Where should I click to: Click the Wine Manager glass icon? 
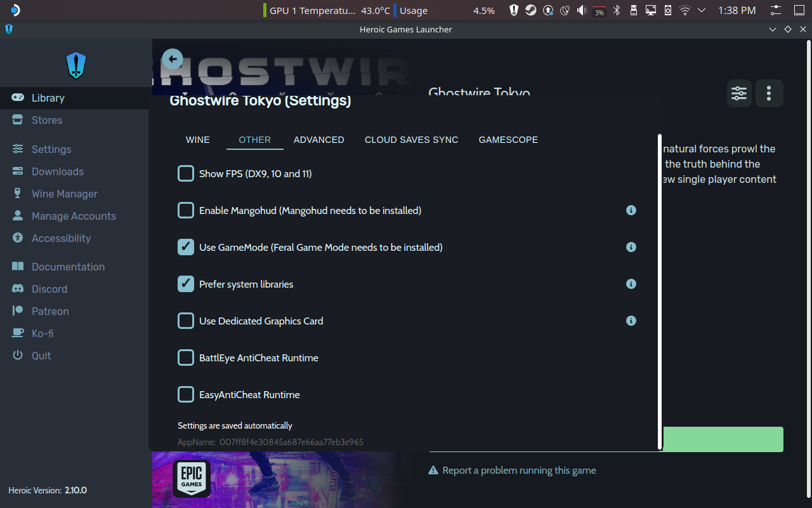coord(18,194)
